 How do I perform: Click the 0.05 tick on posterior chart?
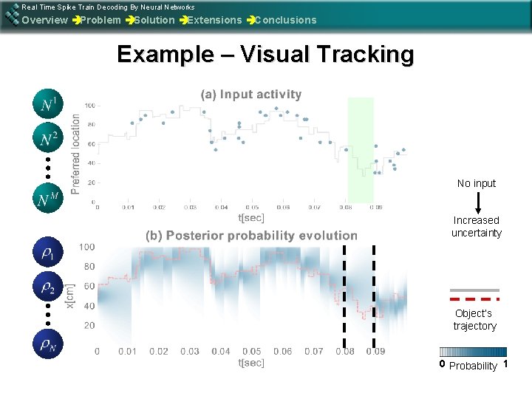click(251, 351)
